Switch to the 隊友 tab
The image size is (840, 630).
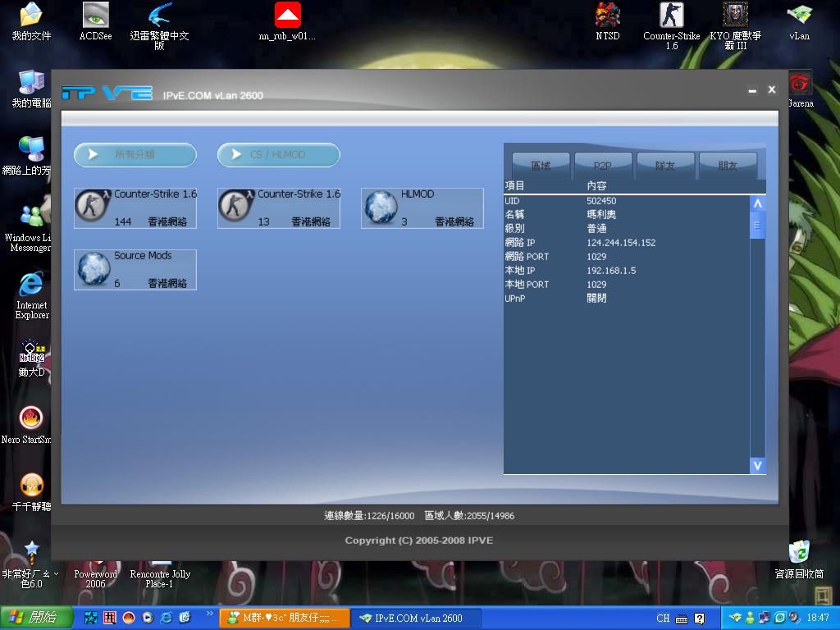coord(664,166)
